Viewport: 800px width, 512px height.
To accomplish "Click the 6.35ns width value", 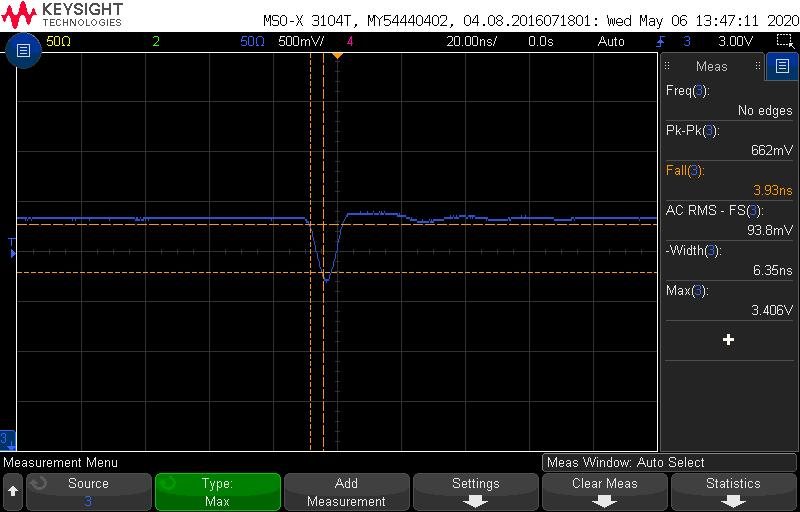I will click(773, 270).
